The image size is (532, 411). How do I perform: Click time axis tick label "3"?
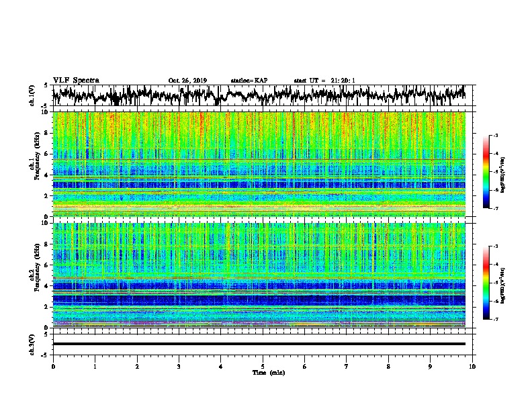(179, 366)
